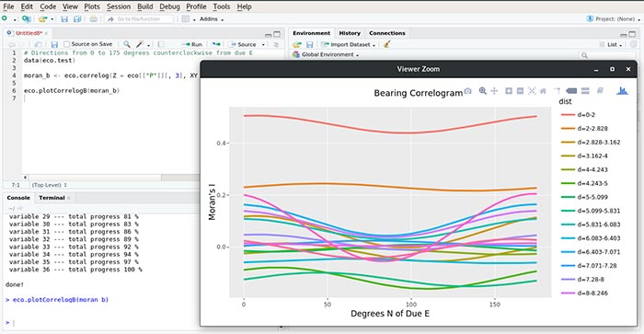Click the Source button
The height and width of the screenshot is (334, 644).
coord(243,44)
